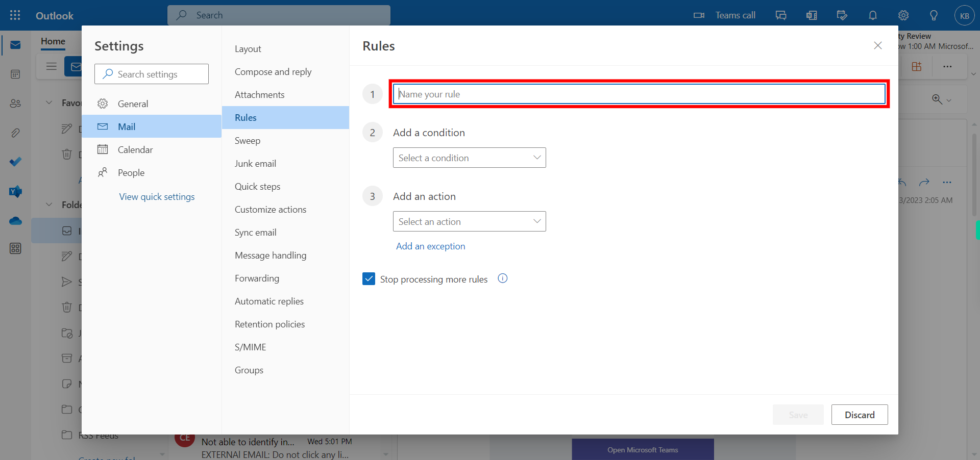Viewport: 980px width, 460px height.
Task: Open the Outlook header settings gear icon
Action: [903, 15]
